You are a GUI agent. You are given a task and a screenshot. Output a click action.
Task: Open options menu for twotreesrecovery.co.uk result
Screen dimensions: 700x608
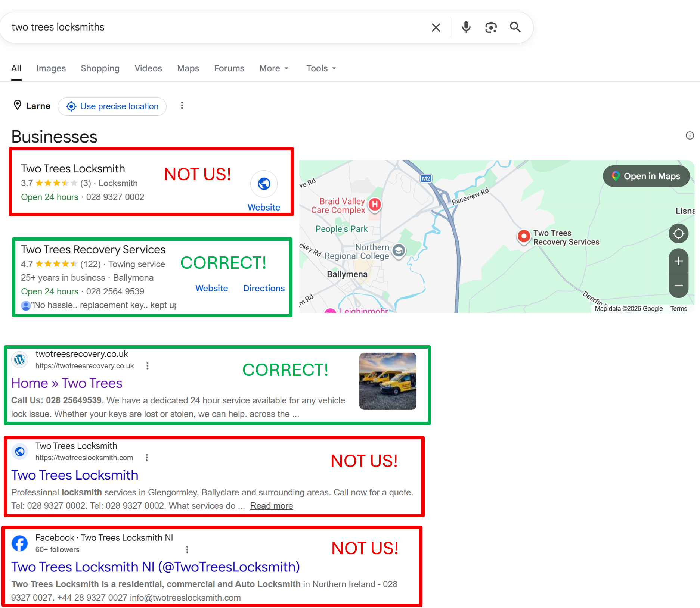[148, 366]
